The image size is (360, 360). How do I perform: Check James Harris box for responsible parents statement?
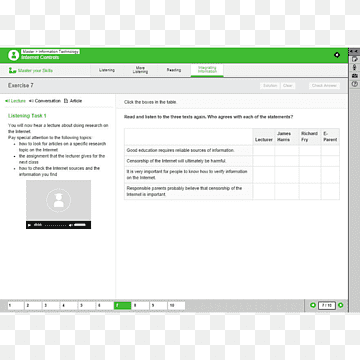pyautogui.click(x=287, y=191)
